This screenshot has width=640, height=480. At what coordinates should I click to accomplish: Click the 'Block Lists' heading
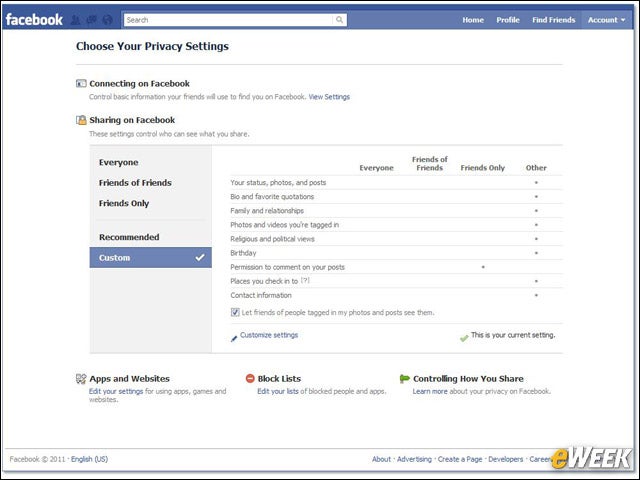tap(279, 379)
